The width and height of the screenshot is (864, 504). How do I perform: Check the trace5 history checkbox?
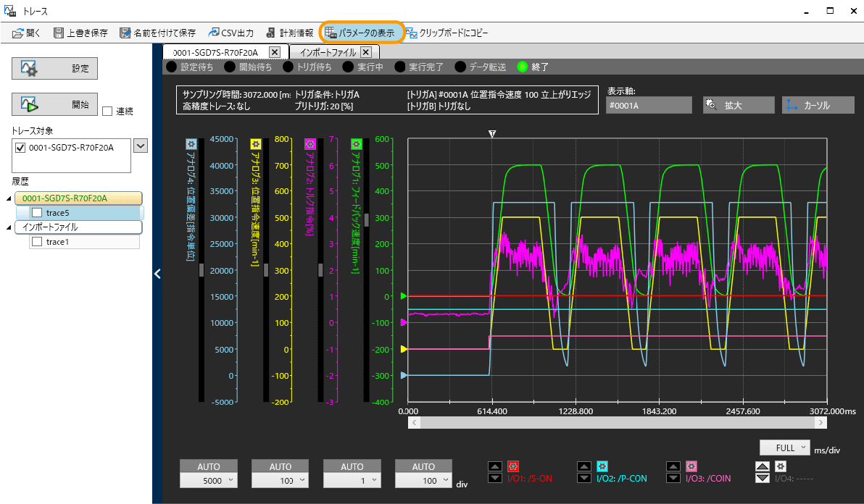pos(36,213)
